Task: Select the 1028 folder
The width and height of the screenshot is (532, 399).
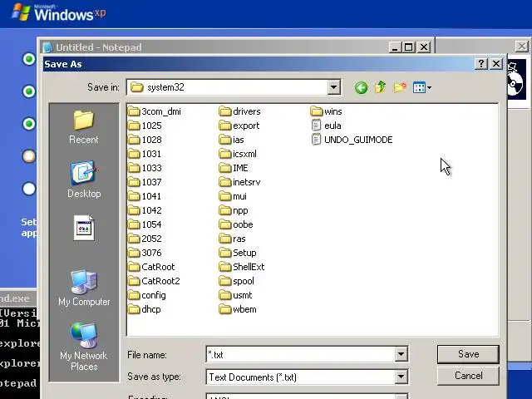Action: pos(145,140)
